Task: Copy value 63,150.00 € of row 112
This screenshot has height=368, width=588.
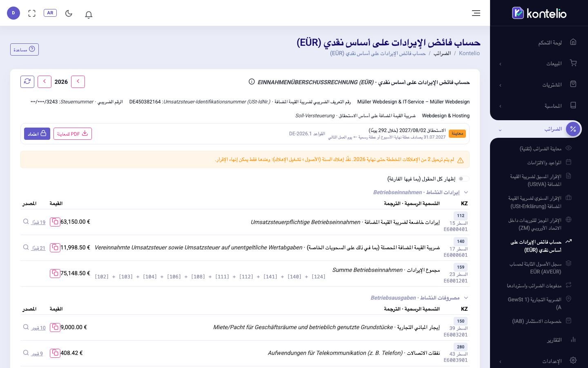Action: (x=55, y=222)
